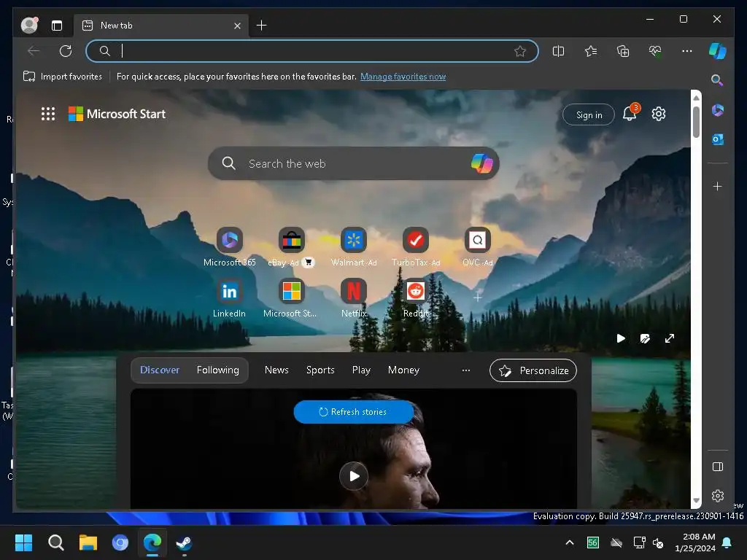Screen dimensions: 747x560
Task: Open Collections toolbar icon
Action: pos(623,51)
